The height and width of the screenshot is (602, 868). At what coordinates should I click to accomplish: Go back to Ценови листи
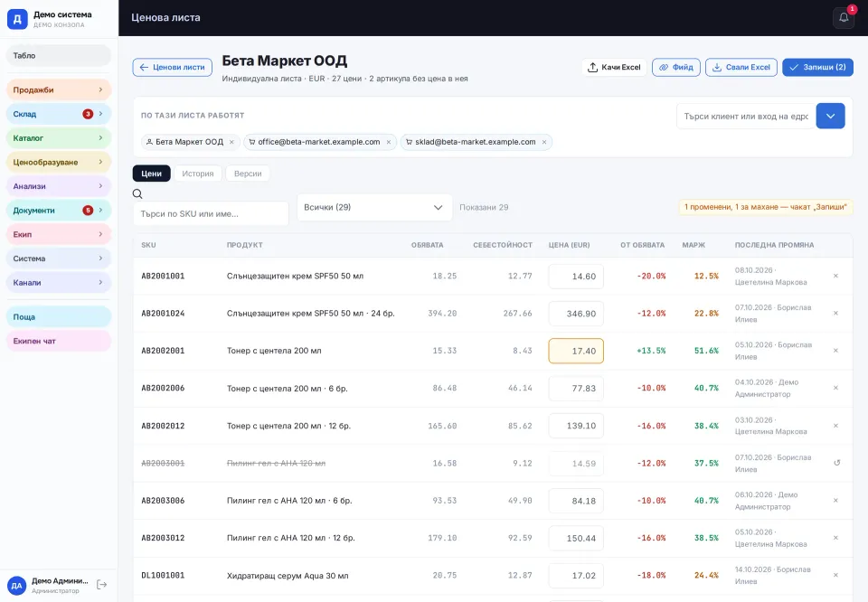(x=172, y=67)
